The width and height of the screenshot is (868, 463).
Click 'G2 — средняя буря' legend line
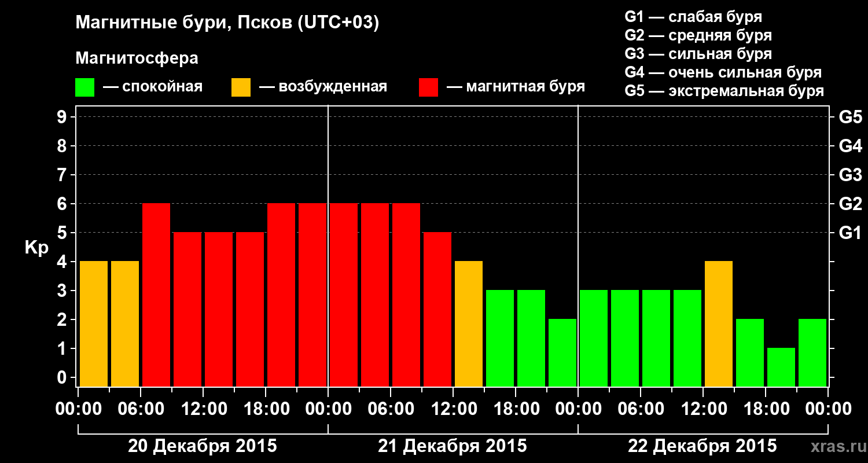click(698, 35)
